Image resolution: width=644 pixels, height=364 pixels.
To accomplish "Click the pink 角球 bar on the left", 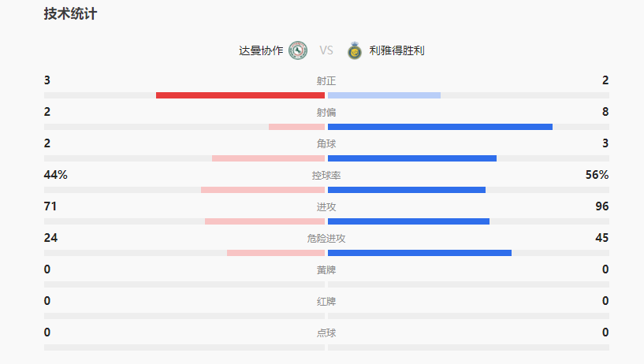I will point(268,158).
